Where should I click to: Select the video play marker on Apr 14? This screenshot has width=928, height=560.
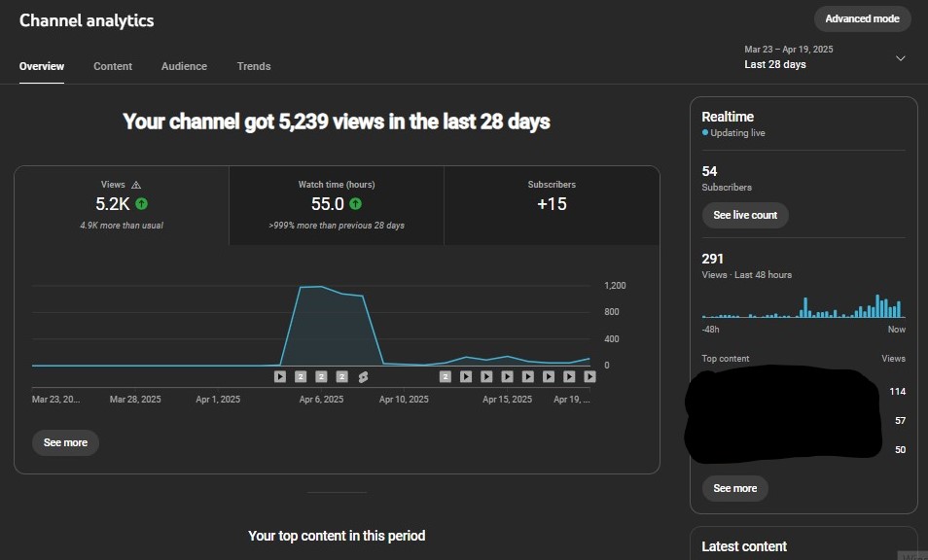tap(486, 376)
